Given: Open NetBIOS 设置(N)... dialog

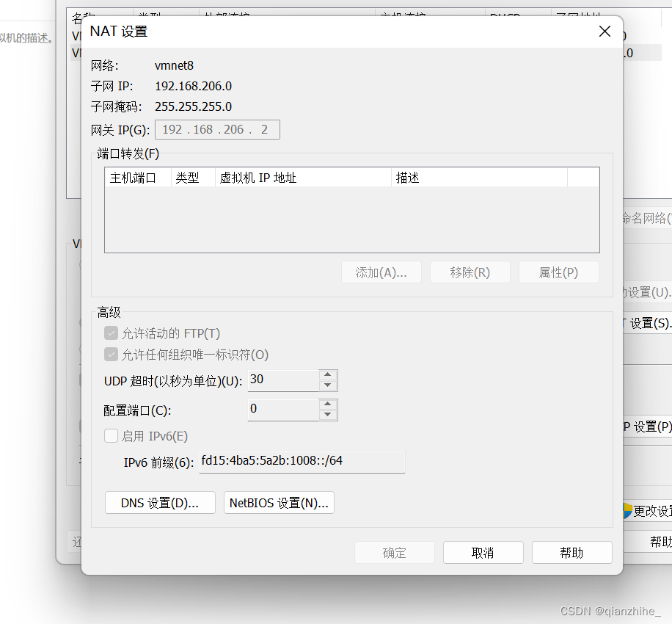Looking at the screenshot, I should click(279, 503).
